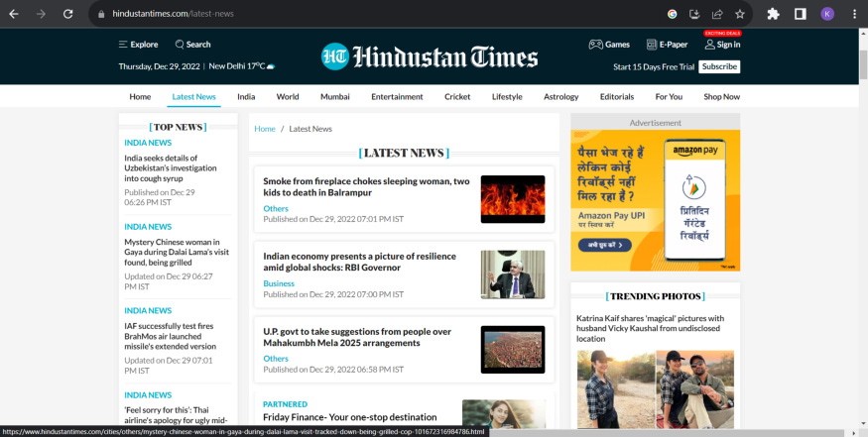868x437 pixels.
Task: Open RBI Governor Indian economy headline
Action: (359, 262)
